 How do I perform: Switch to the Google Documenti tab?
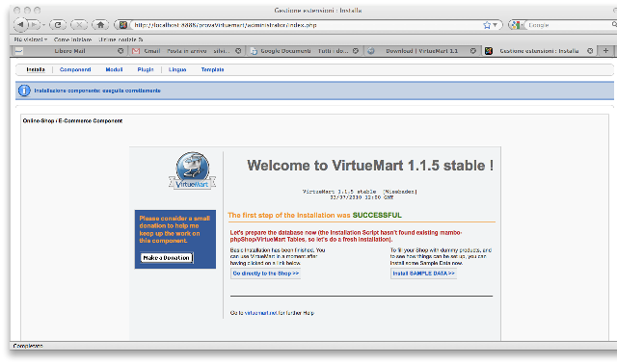click(x=304, y=51)
